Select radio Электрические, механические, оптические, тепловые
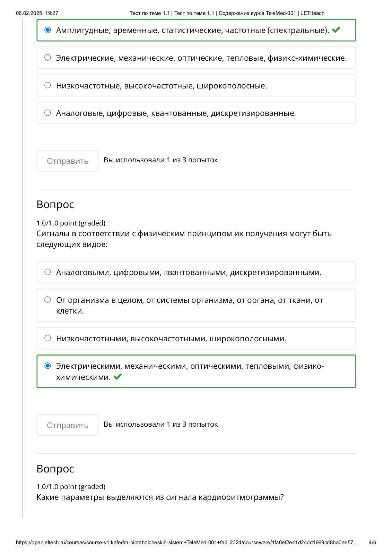Screen dimensions: 392x555 click(47, 58)
